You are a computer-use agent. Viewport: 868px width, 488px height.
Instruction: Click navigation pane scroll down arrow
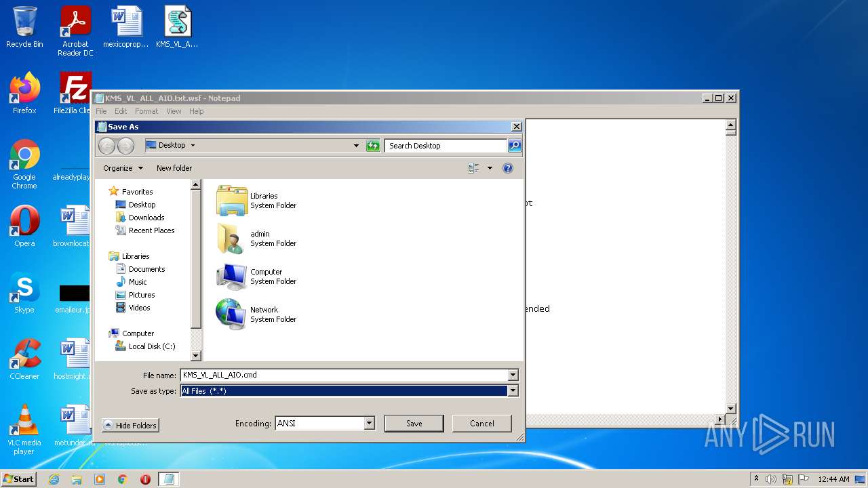pos(196,355)
